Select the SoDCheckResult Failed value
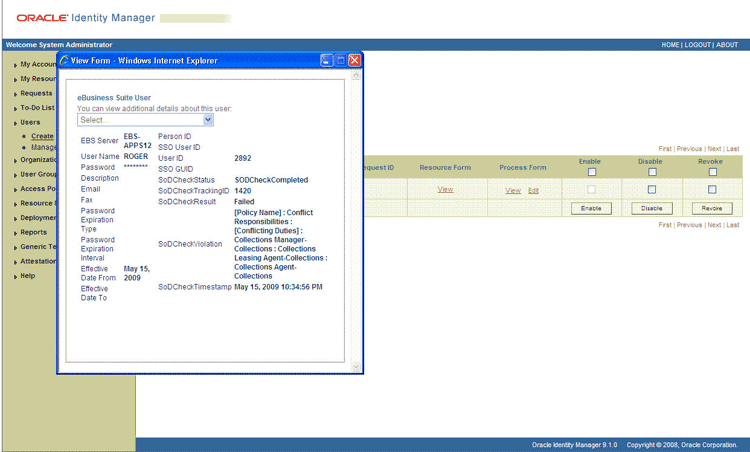This screenshot has width=750, height=452. pyautogui.click(x=244, y=202)
